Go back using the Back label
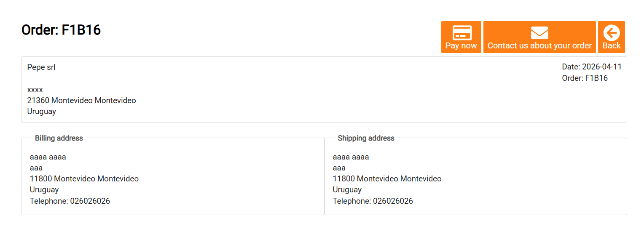 point(611,45)
